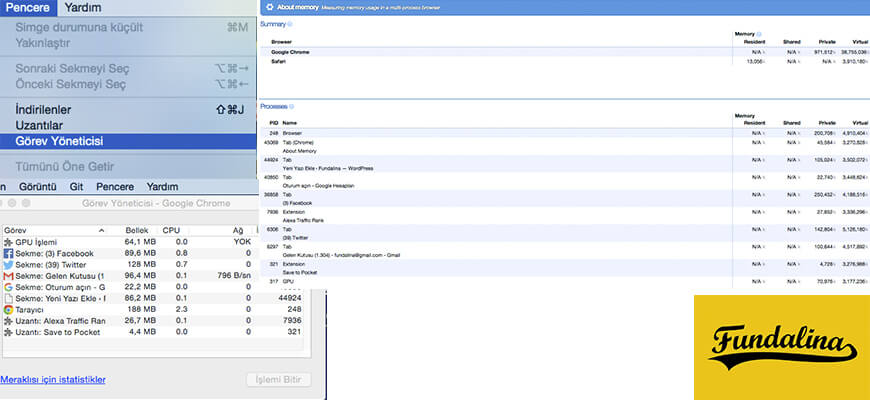The image size is (870, 400).
Task: Click Alexa Traffic Rank in Processes table
Action: point(304,220)
